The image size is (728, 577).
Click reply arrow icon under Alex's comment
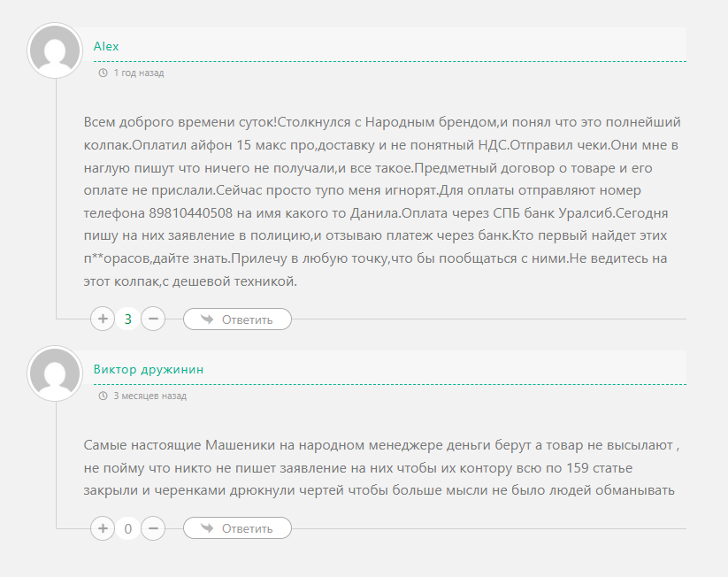(207, 319)
